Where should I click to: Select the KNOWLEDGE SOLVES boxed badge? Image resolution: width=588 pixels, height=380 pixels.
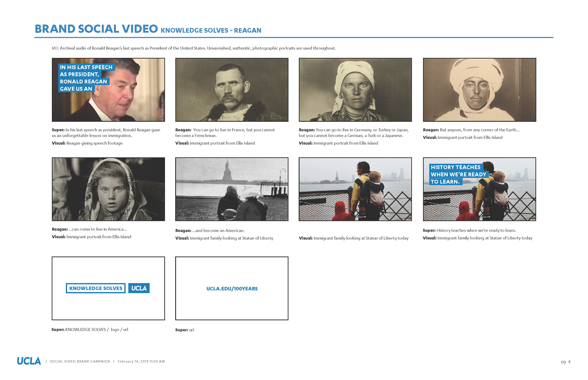pos(96,288)
